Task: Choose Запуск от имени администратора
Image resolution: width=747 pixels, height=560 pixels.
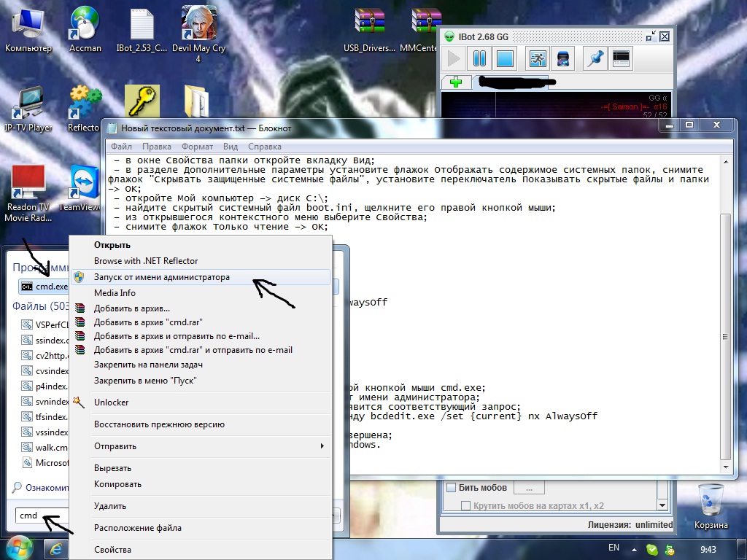Action: pos(200,277)
